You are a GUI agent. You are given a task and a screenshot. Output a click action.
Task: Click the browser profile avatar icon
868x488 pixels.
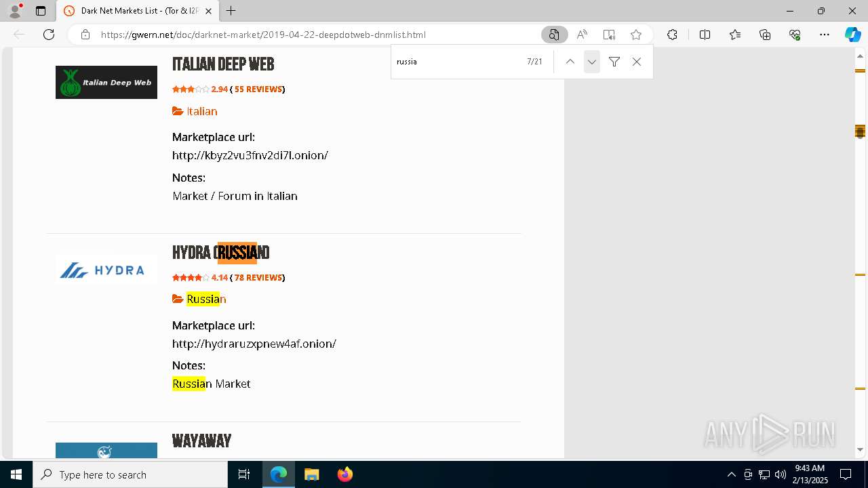click(15, 11)
